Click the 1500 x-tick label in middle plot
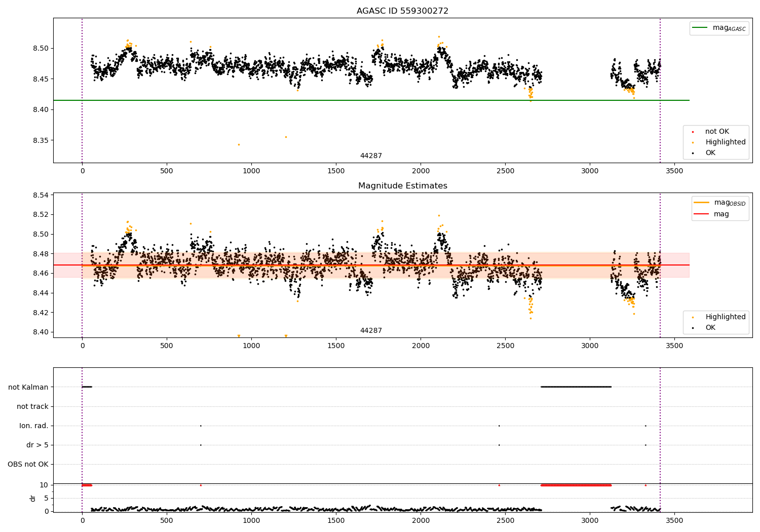The height and width of the screenshot is (532, 760). [336, 346]
